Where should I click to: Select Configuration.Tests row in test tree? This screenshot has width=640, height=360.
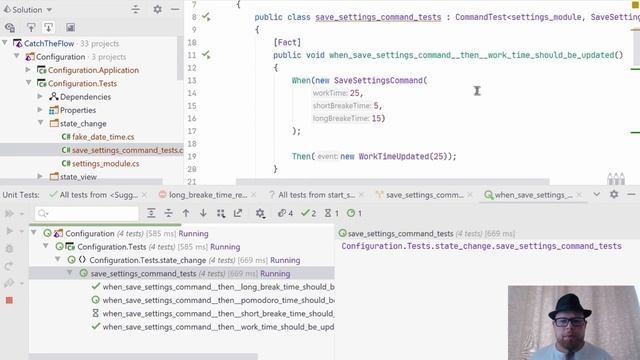pyautogui.click(x=182, y=247)
